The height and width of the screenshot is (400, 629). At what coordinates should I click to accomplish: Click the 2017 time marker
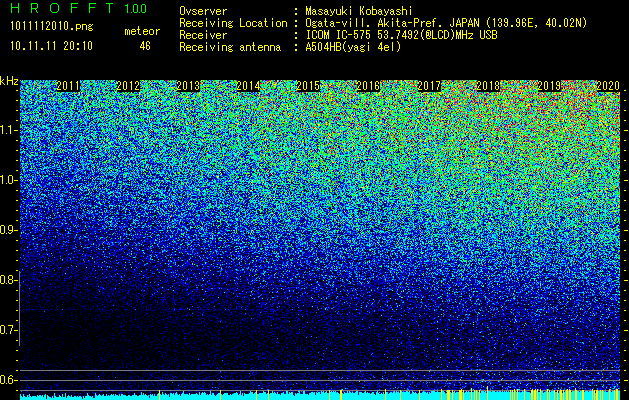428,86
